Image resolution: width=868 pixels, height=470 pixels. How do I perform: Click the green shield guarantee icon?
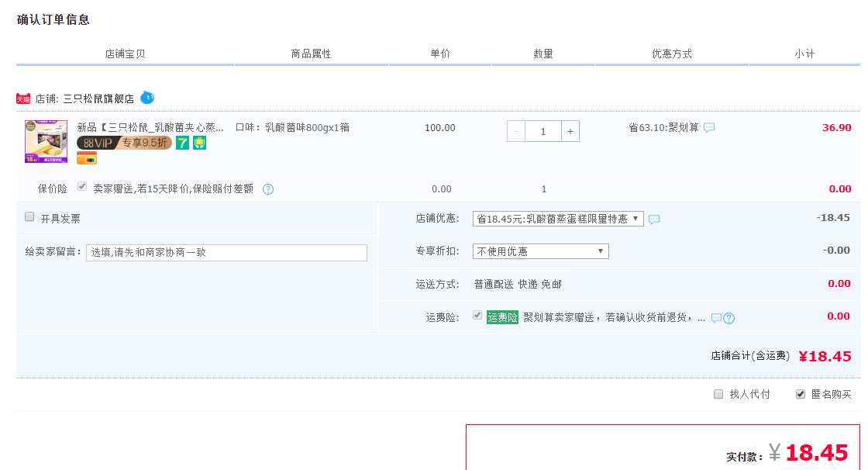pyautogui.click(x=199, y=143)
